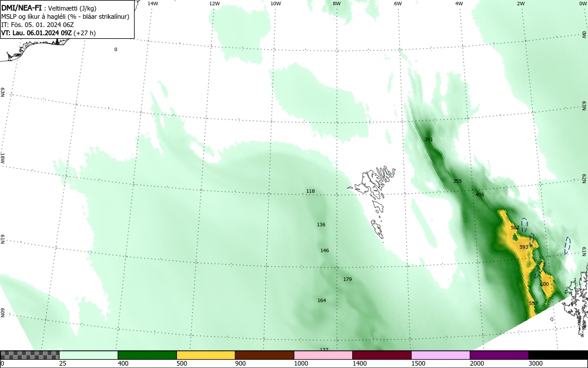
Task: Select the 179 value on the map
Action: tap(348, 279)
